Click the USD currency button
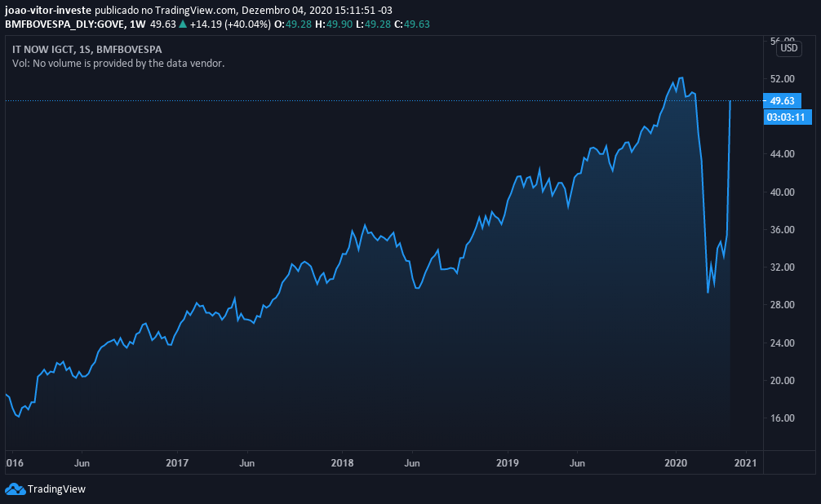This screenshot has height=504, width=821. (x=788, y=49)
